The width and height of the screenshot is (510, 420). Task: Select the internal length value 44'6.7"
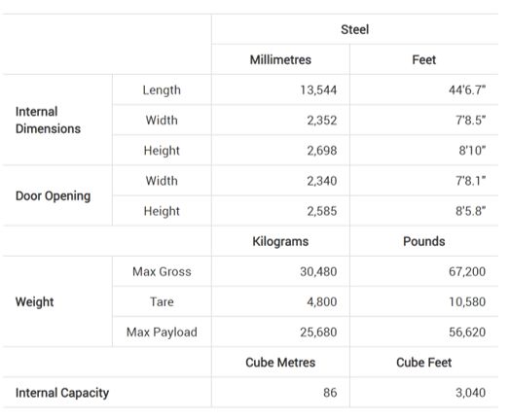[467, 90]
